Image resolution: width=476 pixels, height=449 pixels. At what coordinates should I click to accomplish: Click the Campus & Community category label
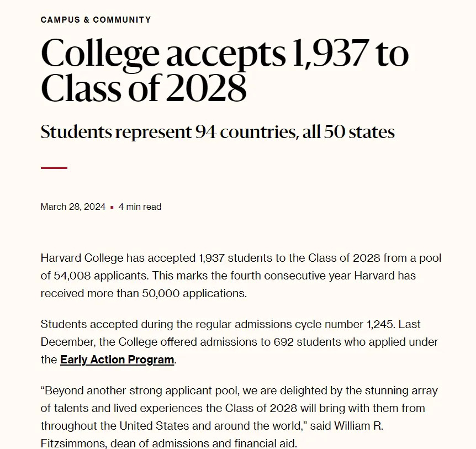pyautogui.click(x=96, y=20)
